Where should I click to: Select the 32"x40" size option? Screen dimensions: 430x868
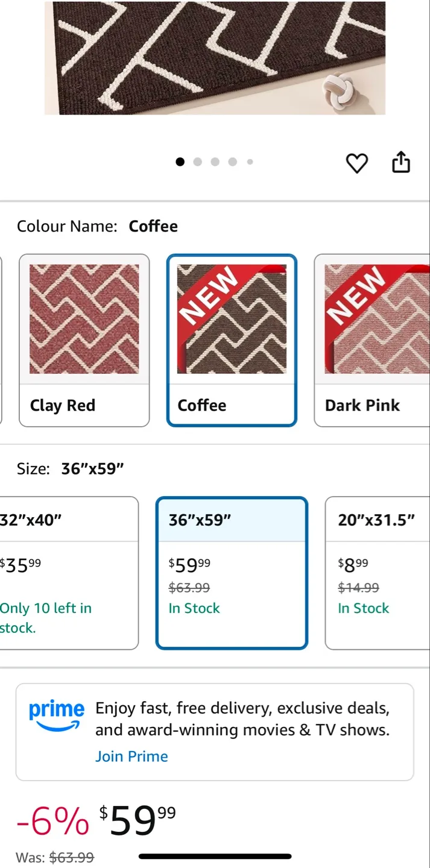click(x=68, y=573)
